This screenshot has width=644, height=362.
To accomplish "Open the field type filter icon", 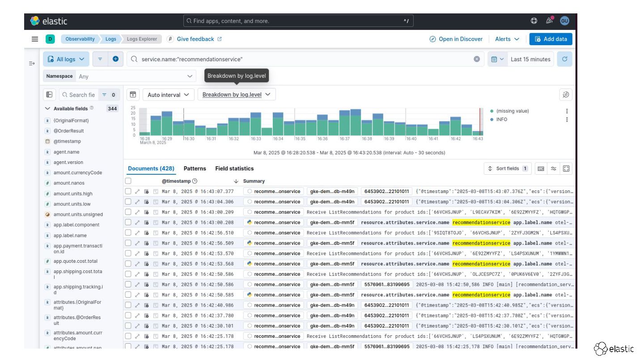I will tap(108, 95).
